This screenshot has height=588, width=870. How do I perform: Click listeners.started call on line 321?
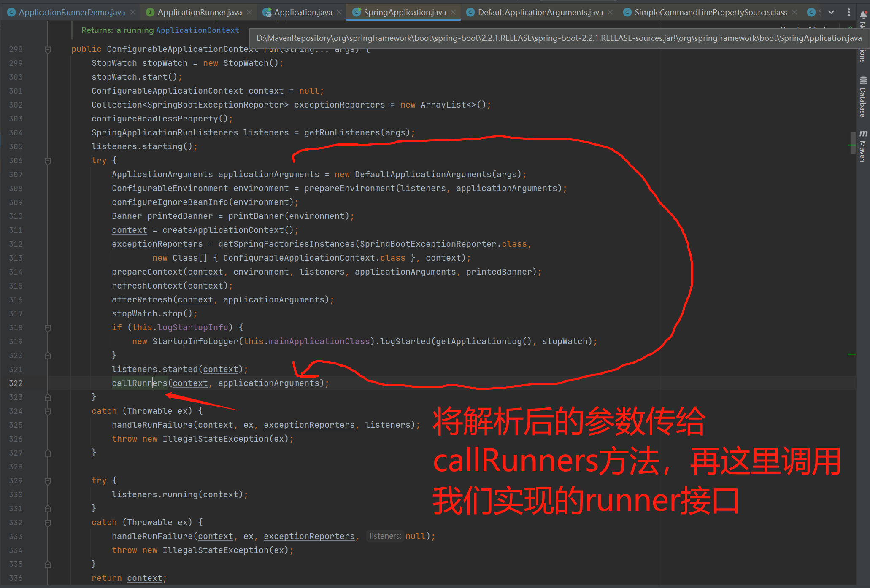coord(155,369)
